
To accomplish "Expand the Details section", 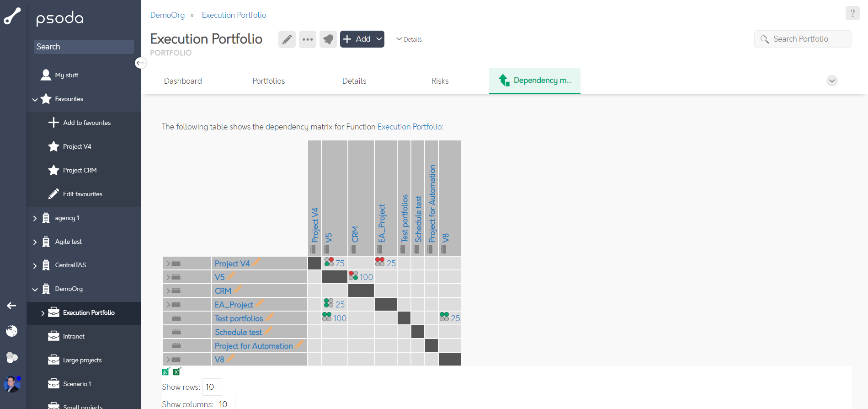I will (x=409, y=39).
